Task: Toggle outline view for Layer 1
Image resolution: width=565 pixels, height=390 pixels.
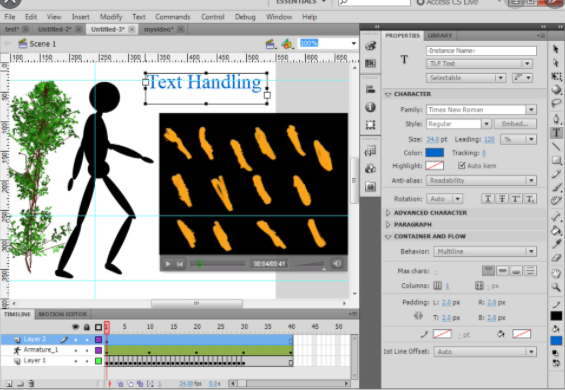Action: (x=98, y=360)
